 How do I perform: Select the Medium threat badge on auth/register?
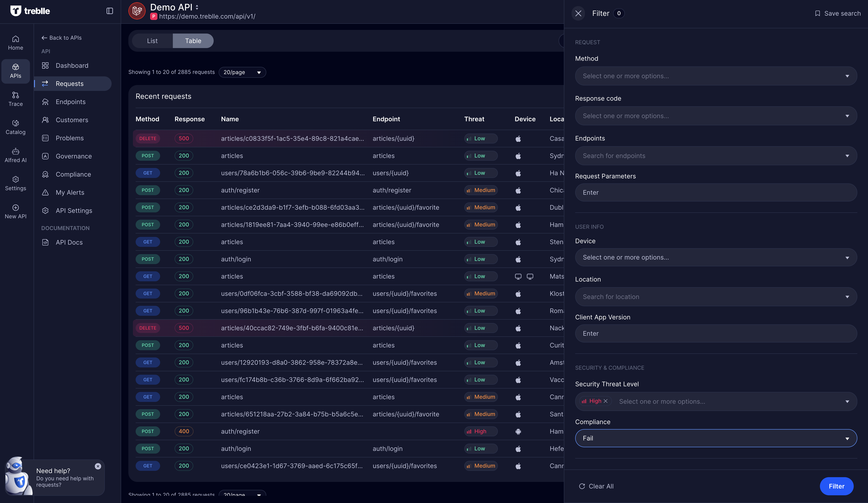481,190
